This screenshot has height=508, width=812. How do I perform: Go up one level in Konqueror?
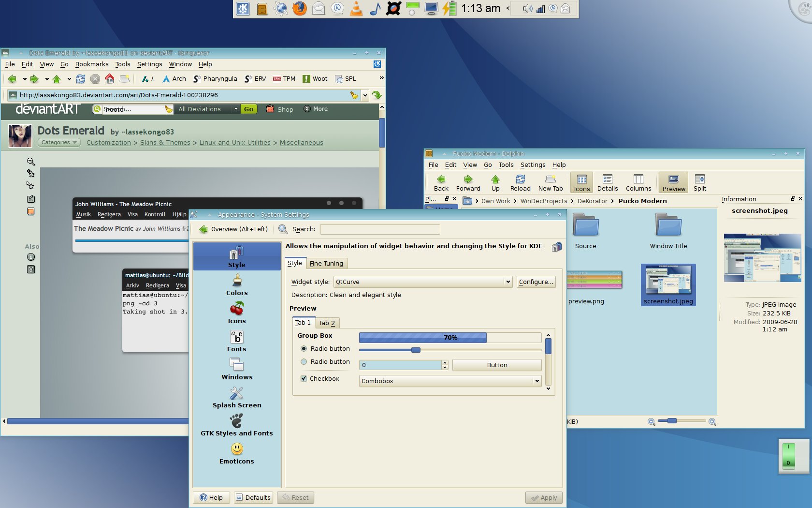pos(57,79)
